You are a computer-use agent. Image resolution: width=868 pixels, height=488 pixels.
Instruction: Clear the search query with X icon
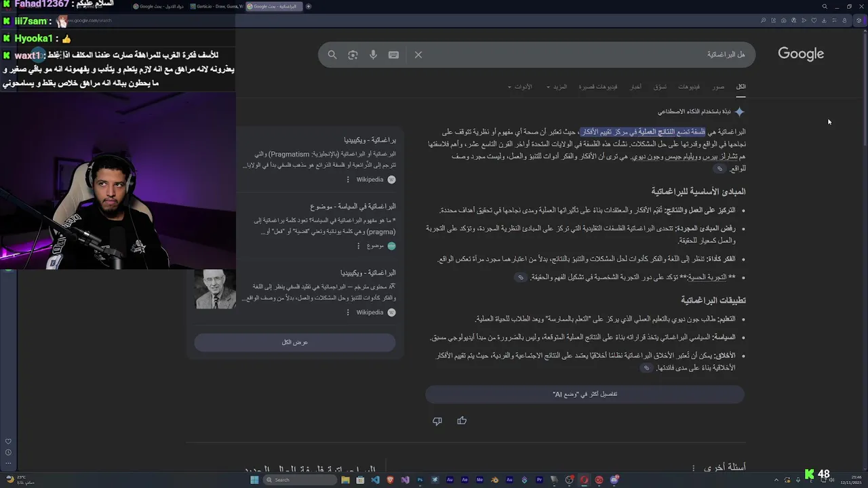point(418,55)
